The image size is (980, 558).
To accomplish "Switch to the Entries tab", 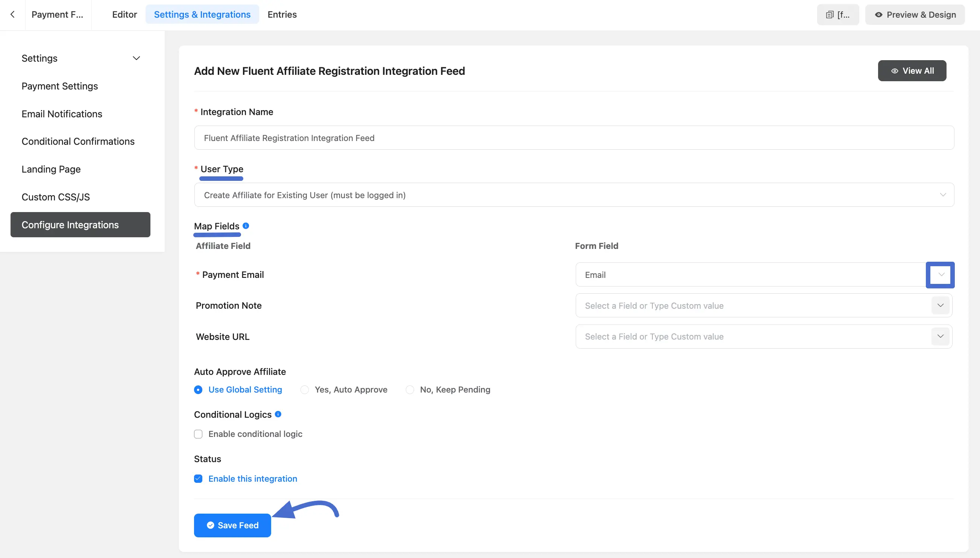I will 282,14.
